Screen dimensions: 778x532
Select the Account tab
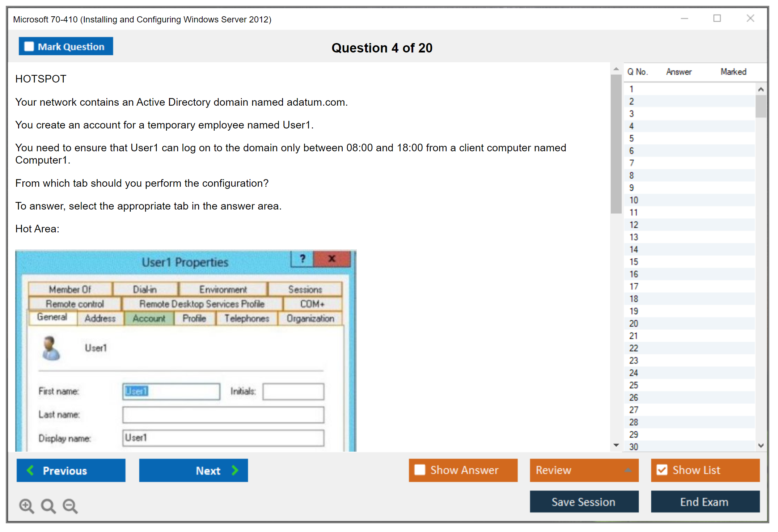click(x=149, y=318)
